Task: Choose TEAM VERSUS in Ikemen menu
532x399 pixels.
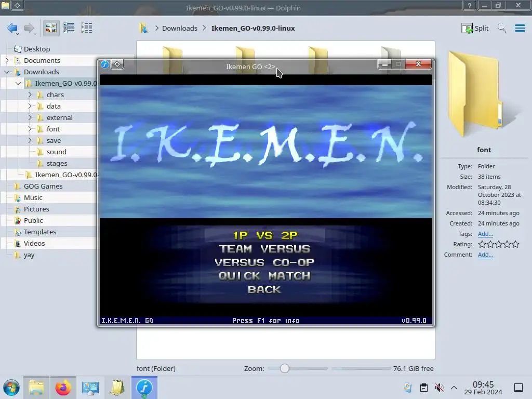Action: 264,249
